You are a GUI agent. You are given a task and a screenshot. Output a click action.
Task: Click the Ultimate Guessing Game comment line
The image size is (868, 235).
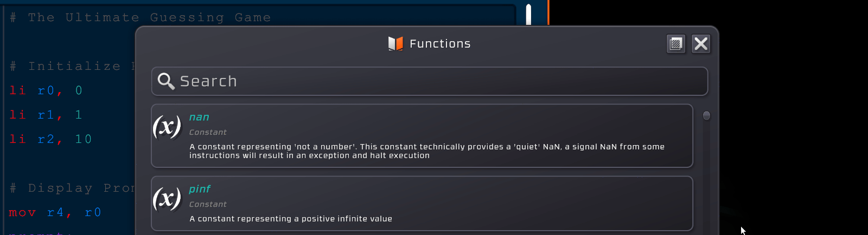(x=141, y=17)
